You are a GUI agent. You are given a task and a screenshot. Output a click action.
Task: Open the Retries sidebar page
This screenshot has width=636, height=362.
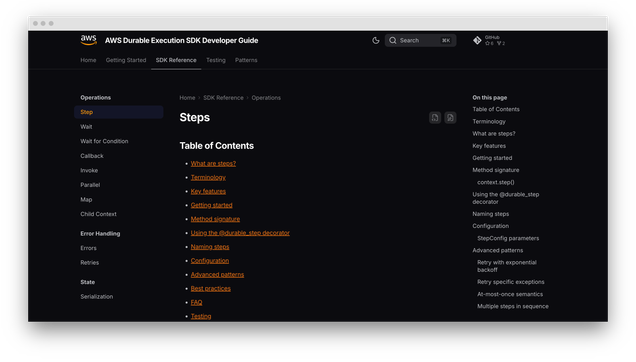[90, 263]
